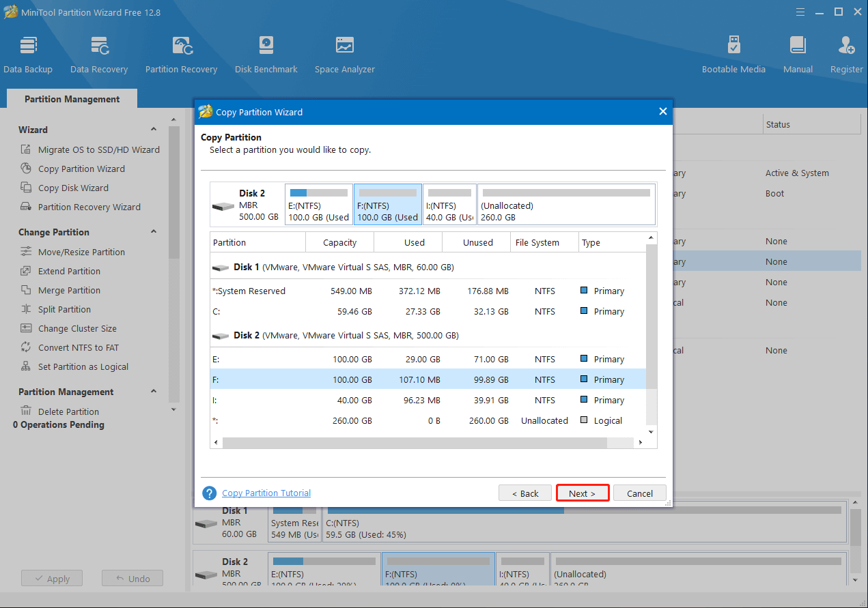This screenshot has height=608, width=868.
Task: Select the I:(NTFS) block in disk map
Action: 449,204
